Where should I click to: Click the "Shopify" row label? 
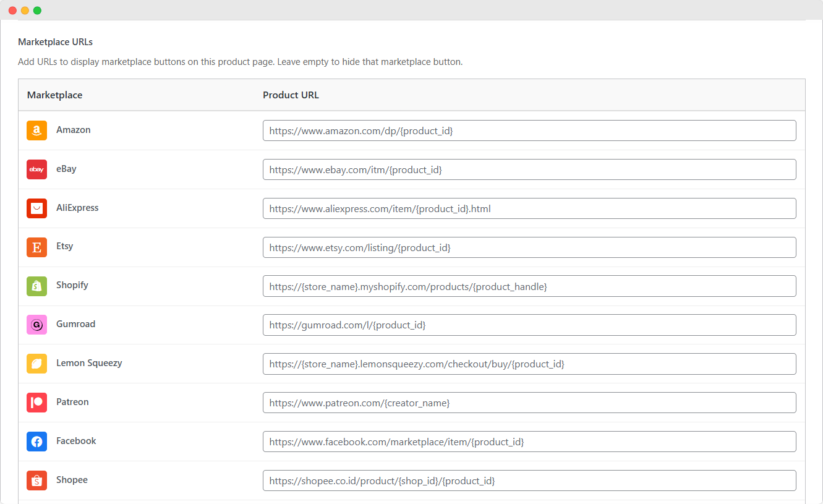(72, 285)
